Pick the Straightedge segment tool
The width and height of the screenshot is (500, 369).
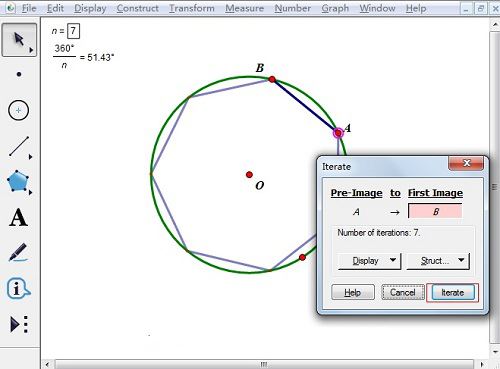click(x=19, y=146)
